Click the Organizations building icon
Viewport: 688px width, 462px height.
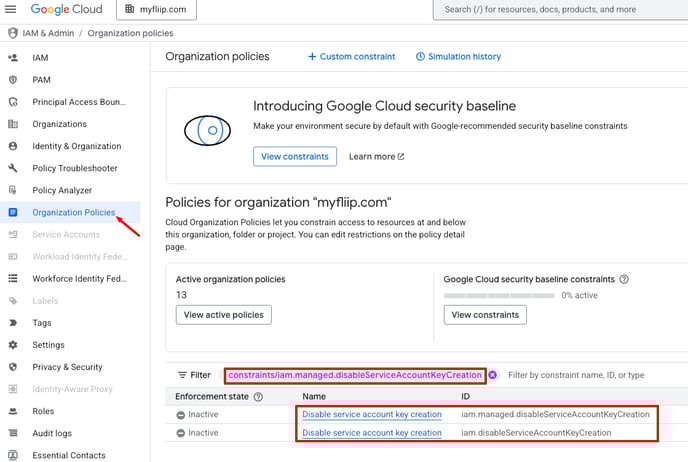coord(13,124)
